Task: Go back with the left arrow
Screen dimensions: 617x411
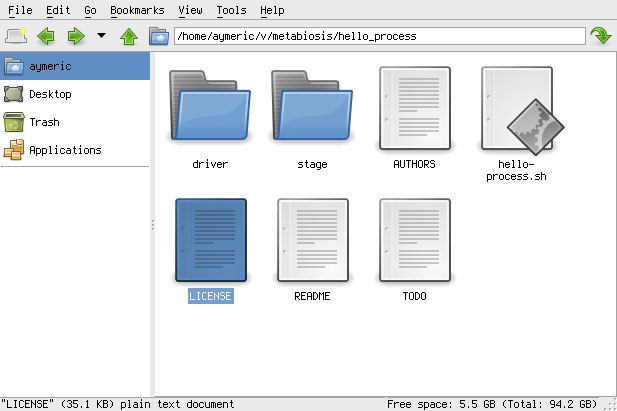Action: (x=46, y=37)
